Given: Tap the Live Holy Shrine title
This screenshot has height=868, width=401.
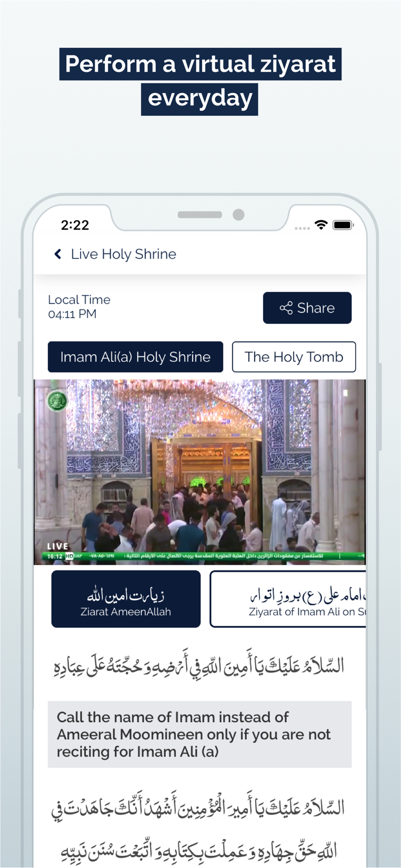Looking at the screenshot, I should point(124,254).
